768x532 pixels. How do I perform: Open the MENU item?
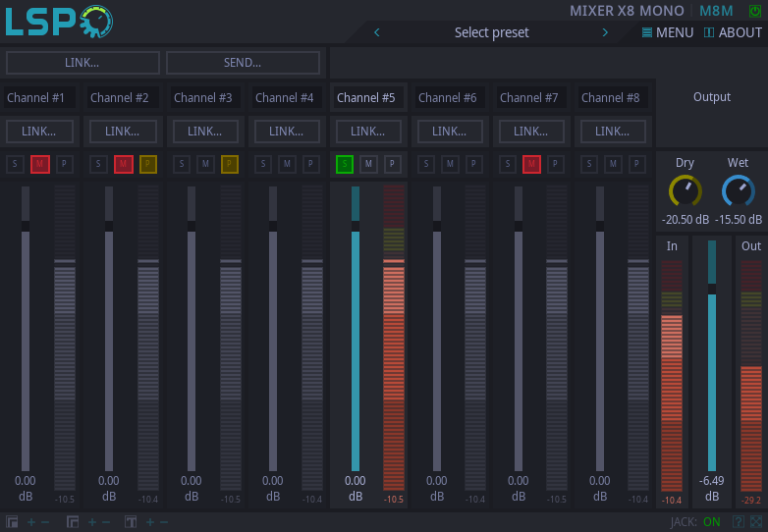[668, 32]
